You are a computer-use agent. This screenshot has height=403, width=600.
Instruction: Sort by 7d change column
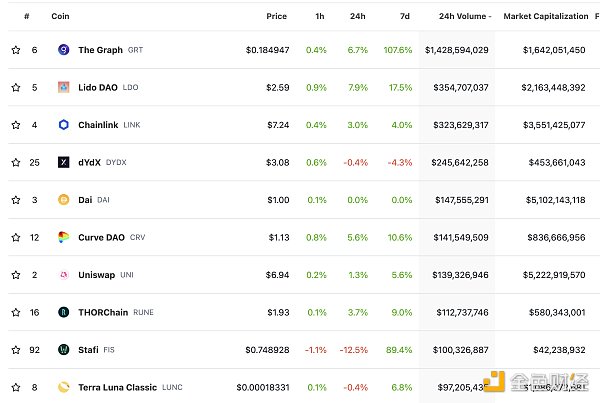[405, 16]
